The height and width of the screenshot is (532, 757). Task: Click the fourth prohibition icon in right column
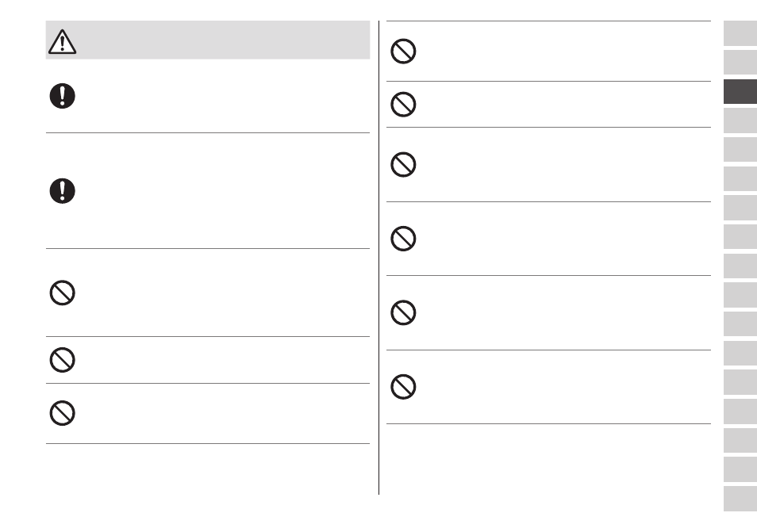point(403,239)
